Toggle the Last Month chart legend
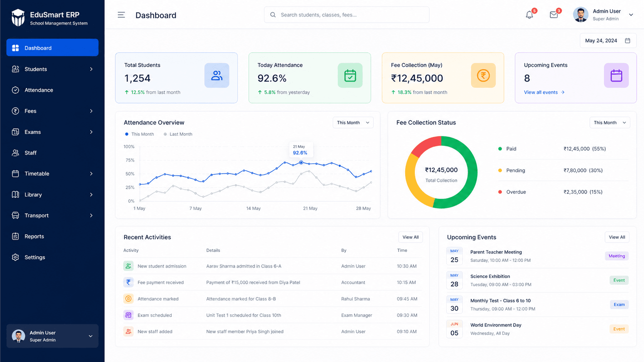Viewport: 644px width, 362px height. (178, 134)
